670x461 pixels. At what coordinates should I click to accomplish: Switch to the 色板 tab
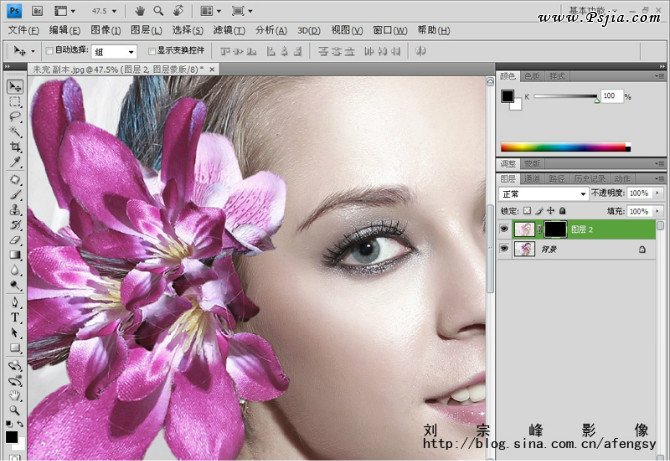pos(532,76)
